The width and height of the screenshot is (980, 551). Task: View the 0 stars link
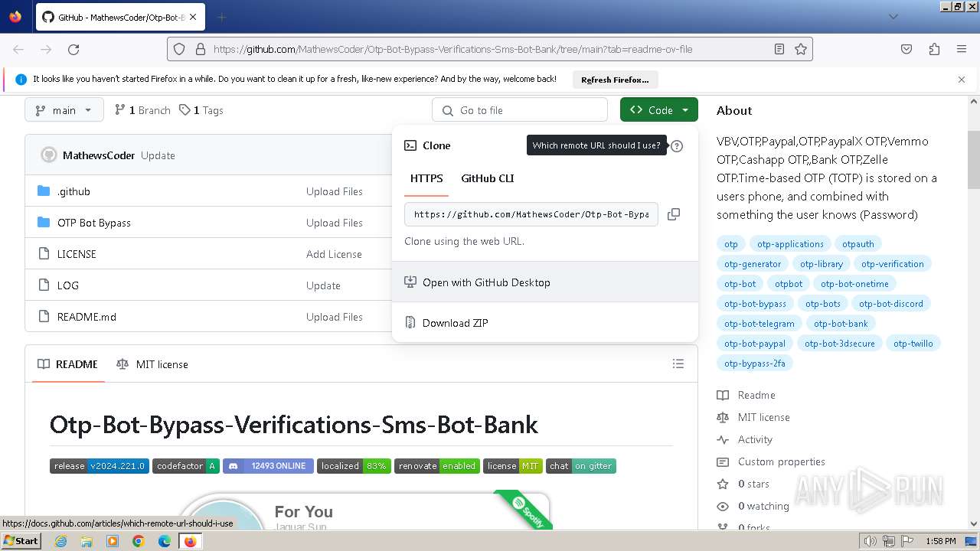point(743,484)
